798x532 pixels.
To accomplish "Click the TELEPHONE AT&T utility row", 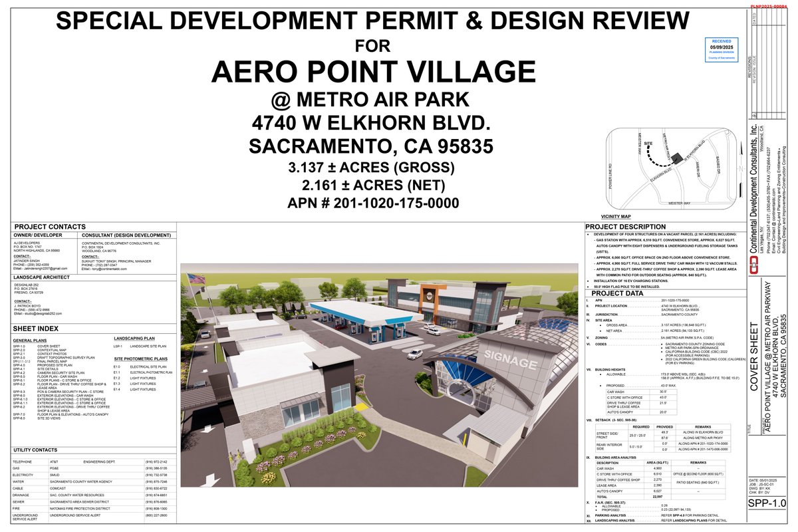I will (x=95, y=462).
